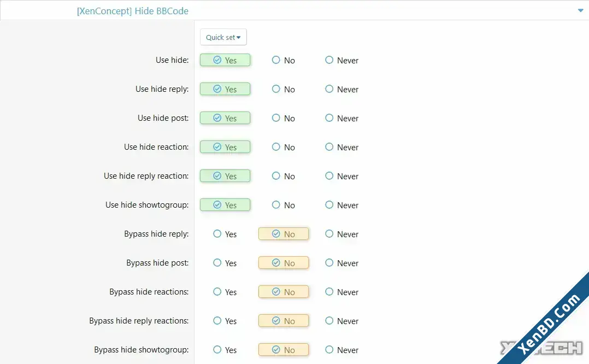Screen dimensions: 589x364
Task: Choose Never for Use hide reaction
Action: [x=341, y=147]
